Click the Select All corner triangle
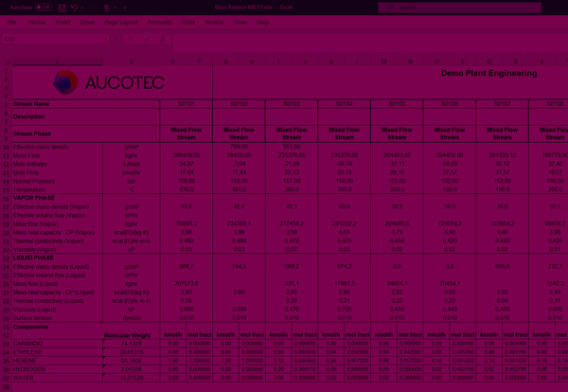The width and height of the screenshot is (568, 392). click(x=7, y=62)
